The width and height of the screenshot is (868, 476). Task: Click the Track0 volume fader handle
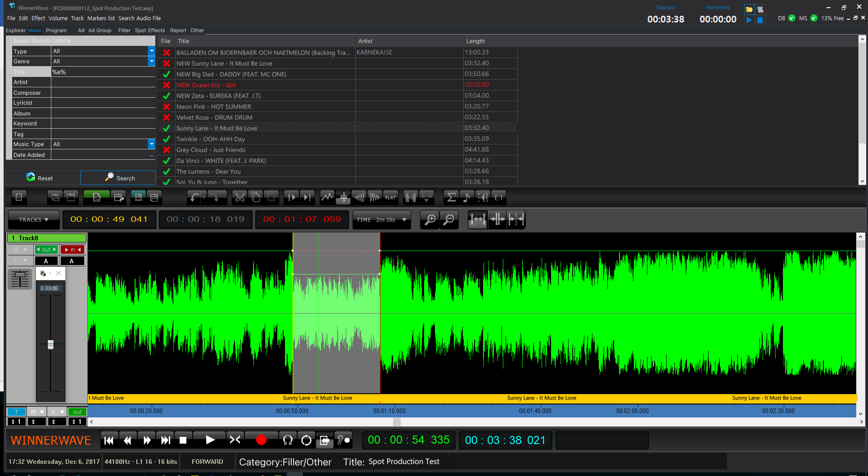coord(50,345)
